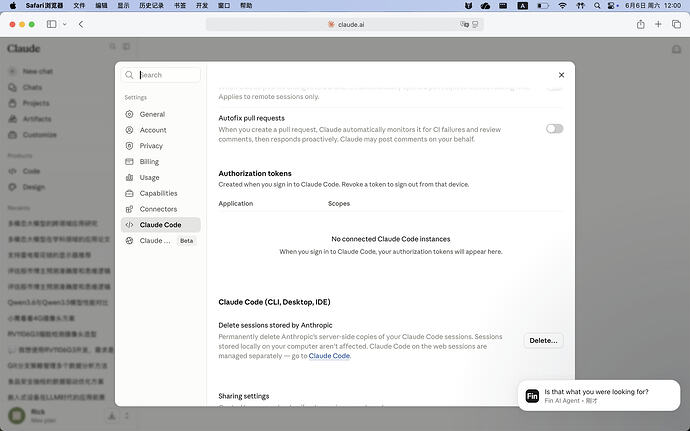Viewport: 690px width, 431px height.
Task: Open Artifacts in Claude sidebar
Action: coord(37,119)
